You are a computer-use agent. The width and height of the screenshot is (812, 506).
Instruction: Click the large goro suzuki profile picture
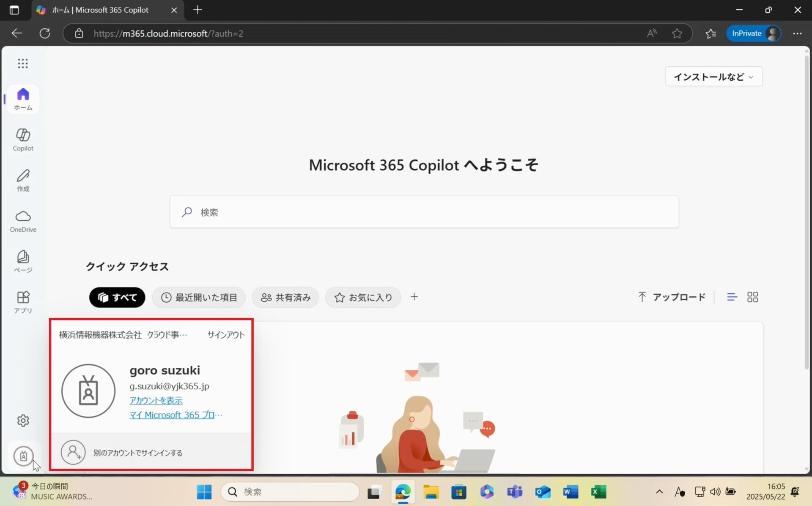[x=88, y=391]
